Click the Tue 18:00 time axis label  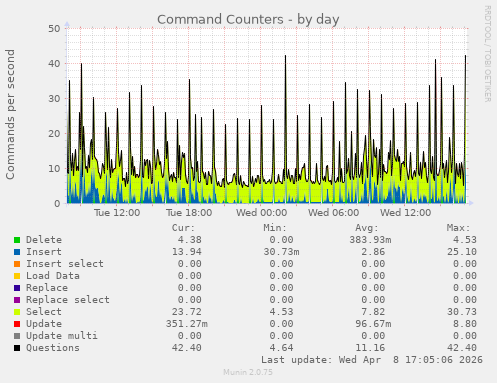[189, 213]
